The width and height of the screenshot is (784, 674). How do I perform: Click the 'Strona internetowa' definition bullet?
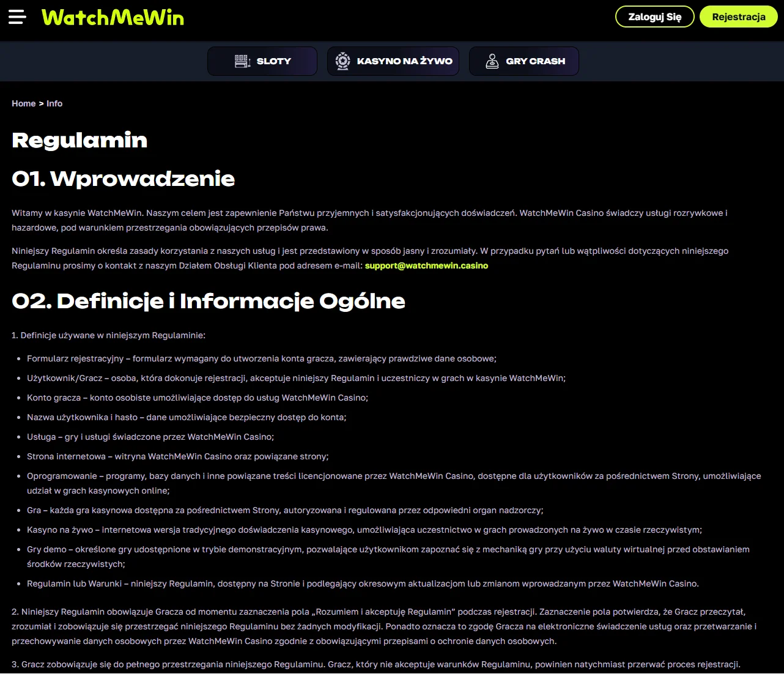[178, 456]
